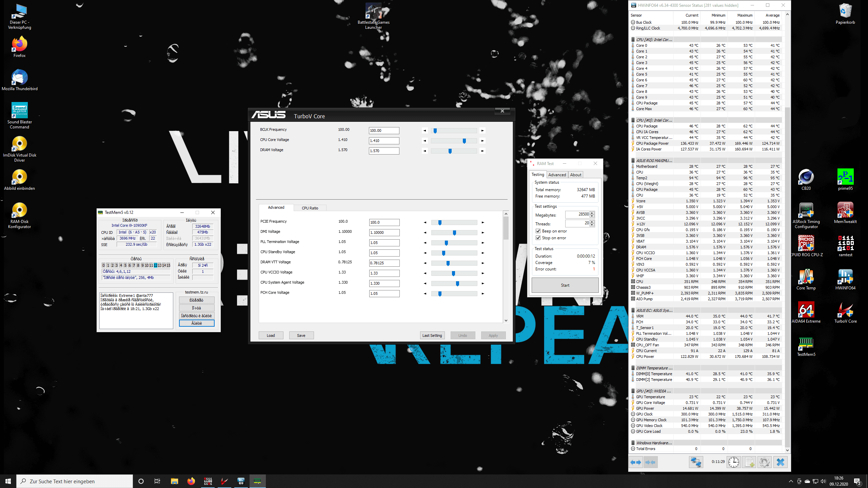Select TurboV Advanced tab

276,207
